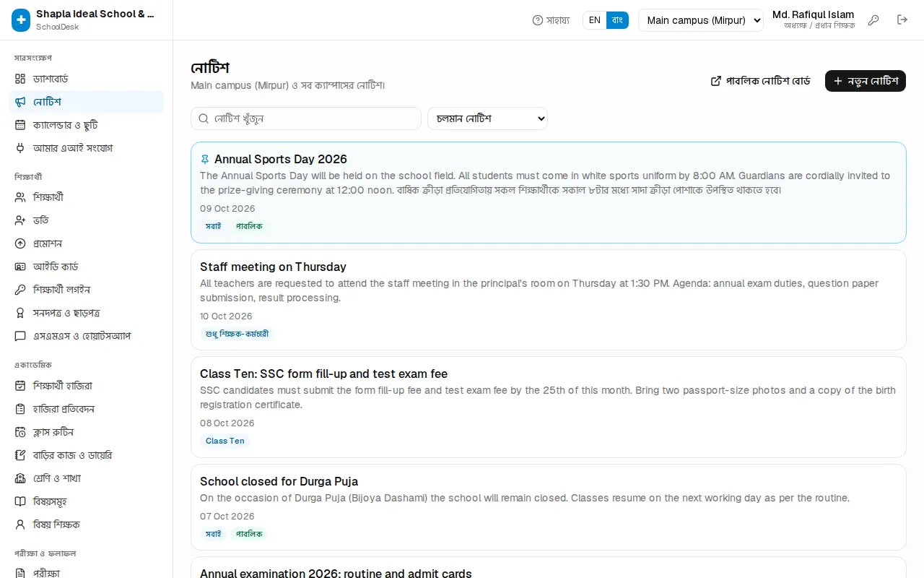
Task: Open the চলমান নোটিশ filter dropdown
Action: point(487,118)
